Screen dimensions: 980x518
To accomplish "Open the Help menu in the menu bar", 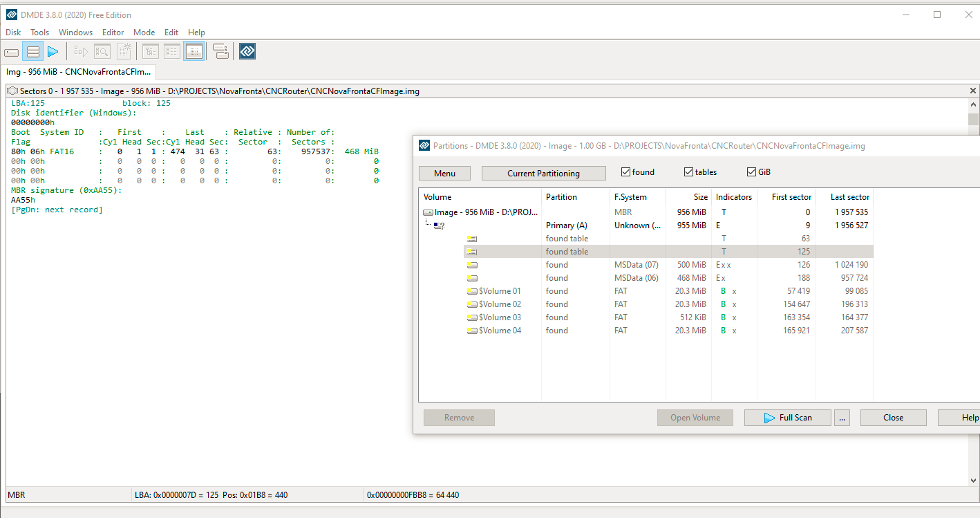I will pyautogui.click(x=196, y=33).
